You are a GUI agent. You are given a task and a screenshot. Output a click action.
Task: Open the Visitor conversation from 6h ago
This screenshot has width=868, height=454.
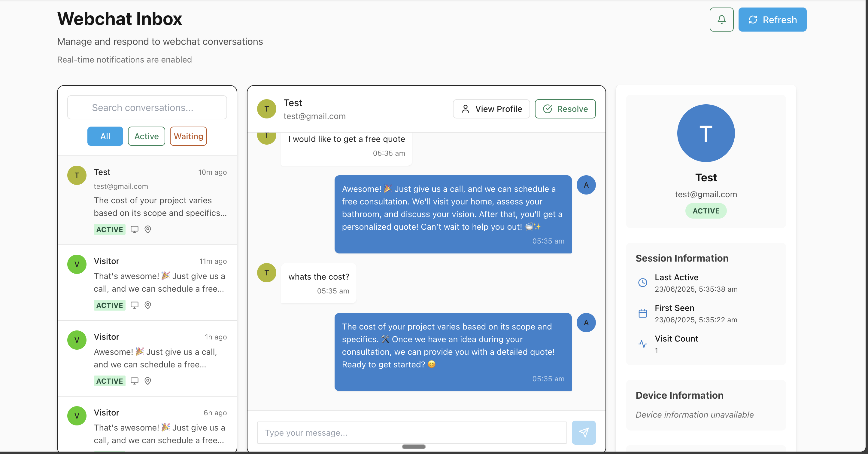click(x=147, y=426)
